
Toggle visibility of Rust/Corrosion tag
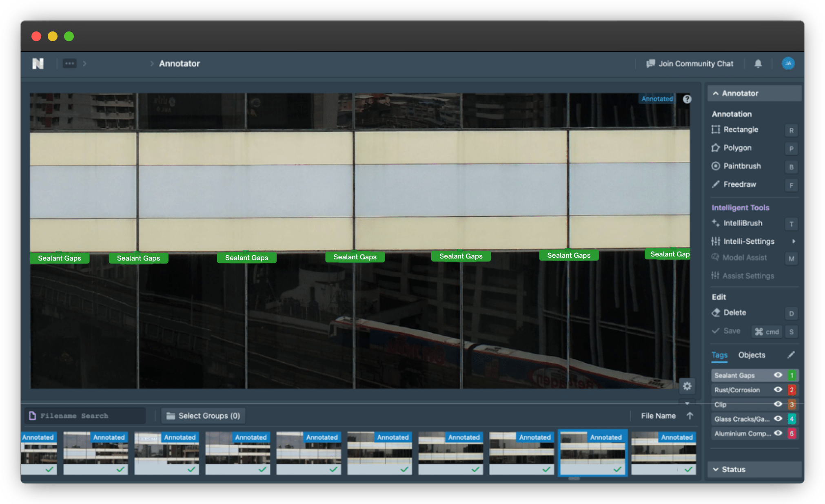click(778, 390)
